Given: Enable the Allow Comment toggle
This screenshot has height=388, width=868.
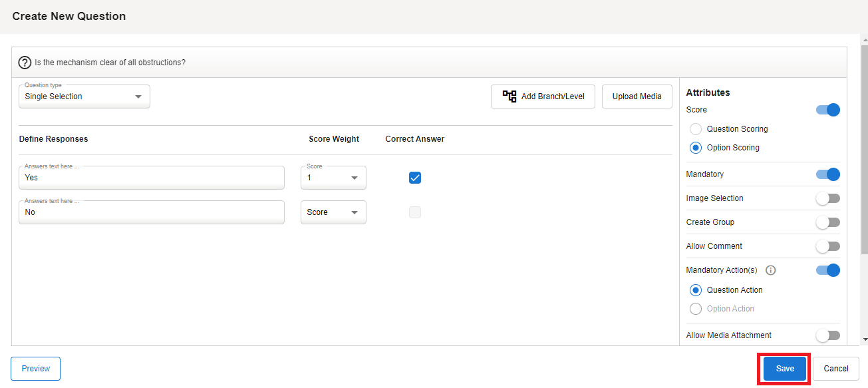Looking at the screenshot, I should [x=828, y=246].
